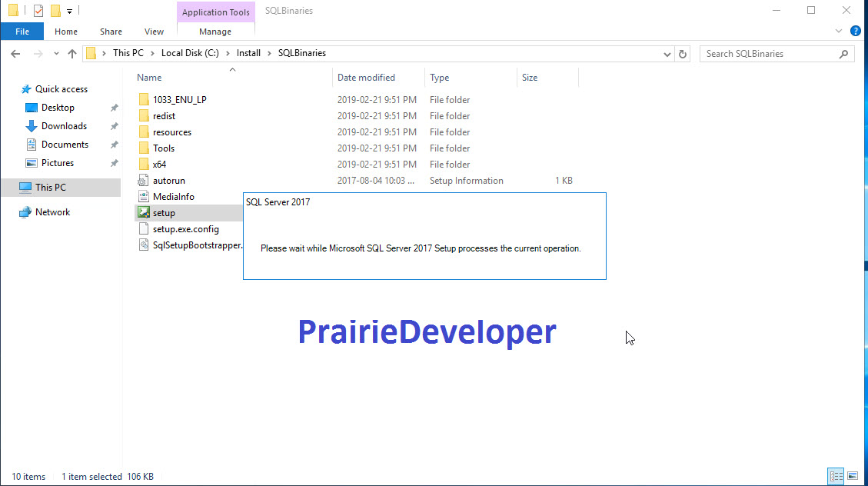The image size is (868, 486).
Task: Click the SQL Server 2017 dialog title
Action: pos(278,202)
